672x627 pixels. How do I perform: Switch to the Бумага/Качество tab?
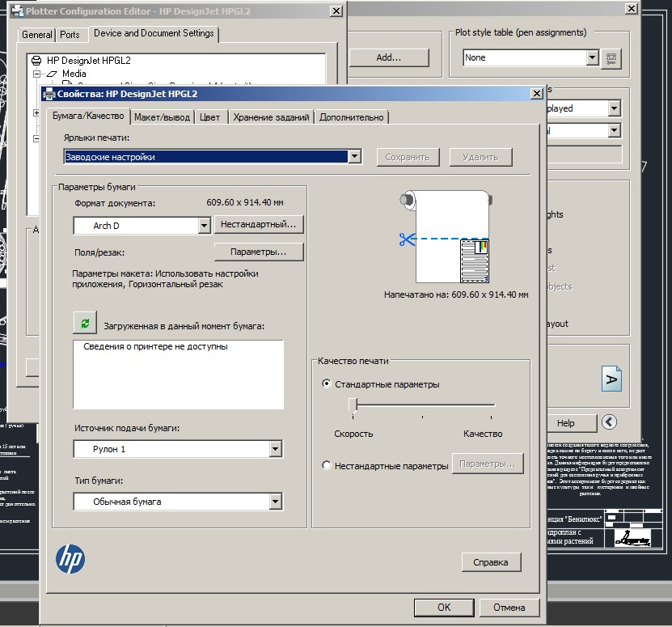click(x=88, y=116)
